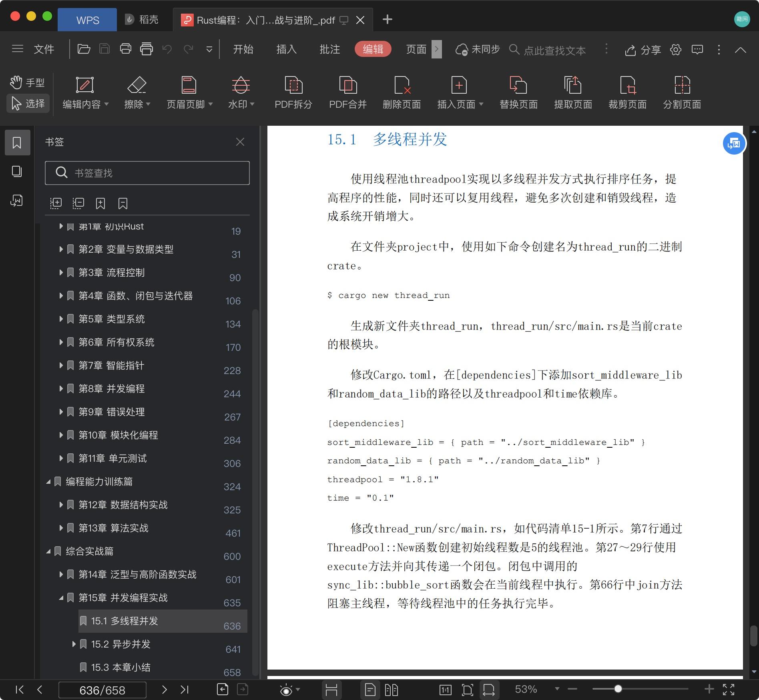Switch to the 插入 tab
759x700 pixels.
[286, 49]
